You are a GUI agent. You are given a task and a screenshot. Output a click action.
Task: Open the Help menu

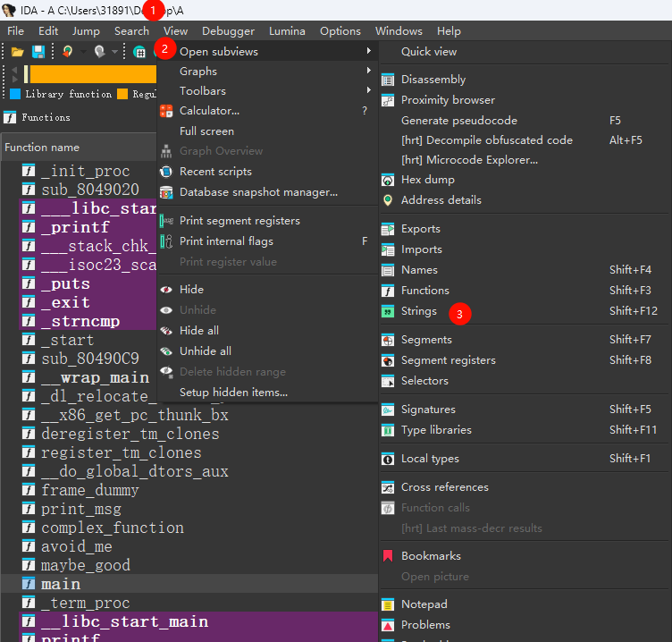pos(449,31)
